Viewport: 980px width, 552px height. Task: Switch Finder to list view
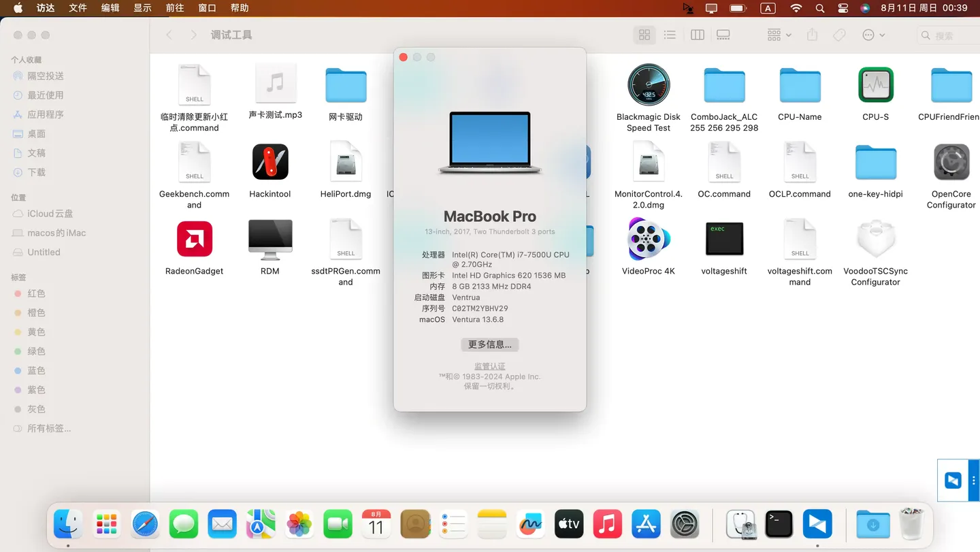(x=670, y=35)
